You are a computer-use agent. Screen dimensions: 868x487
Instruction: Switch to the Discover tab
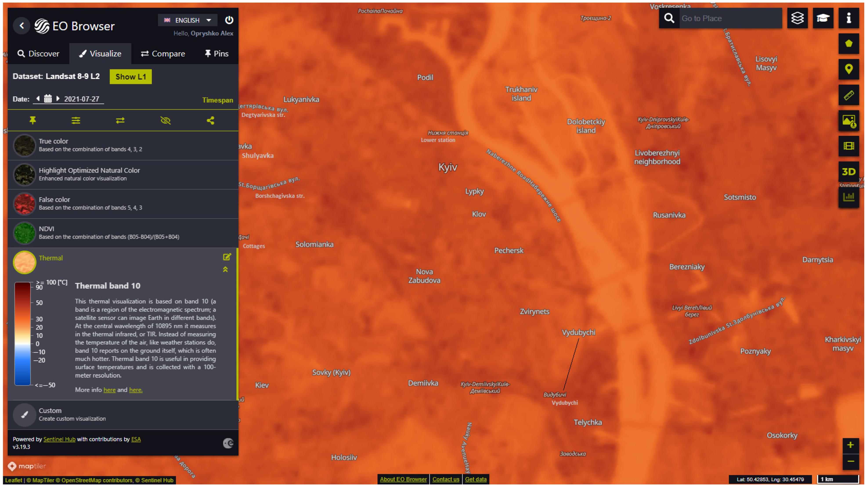coord(38,54)
